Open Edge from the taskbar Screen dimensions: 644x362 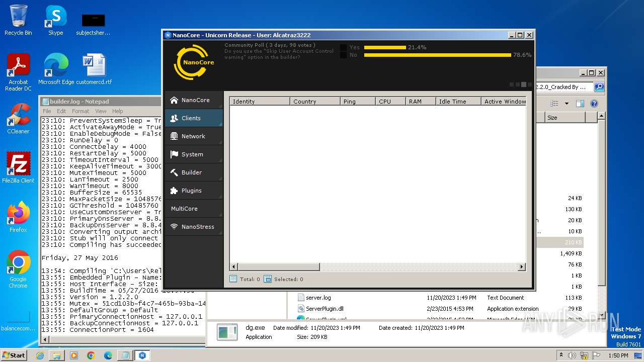pos(108,355)
